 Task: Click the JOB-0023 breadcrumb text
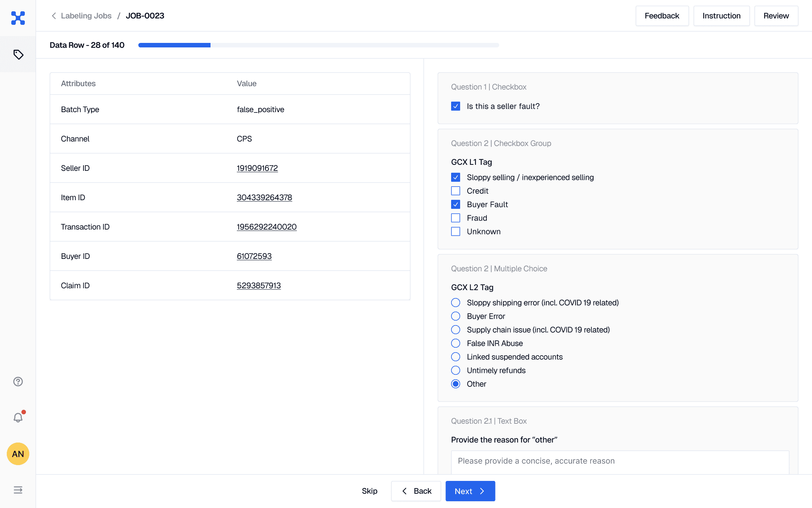(145, 16)
